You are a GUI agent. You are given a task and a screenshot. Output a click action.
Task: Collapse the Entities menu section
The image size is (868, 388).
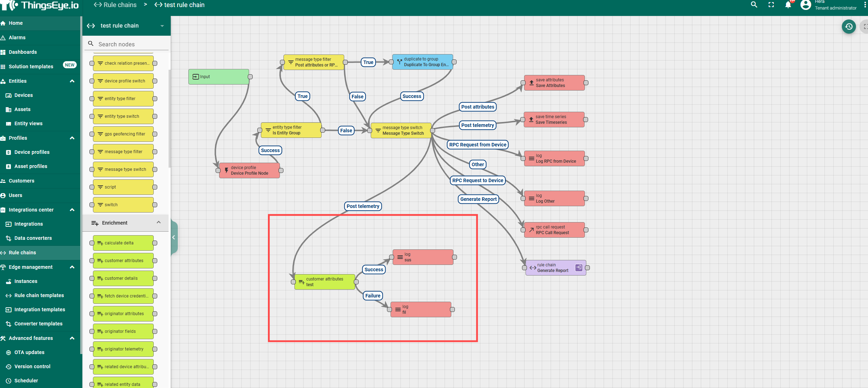pyautogui.click(x=72, y=81)
